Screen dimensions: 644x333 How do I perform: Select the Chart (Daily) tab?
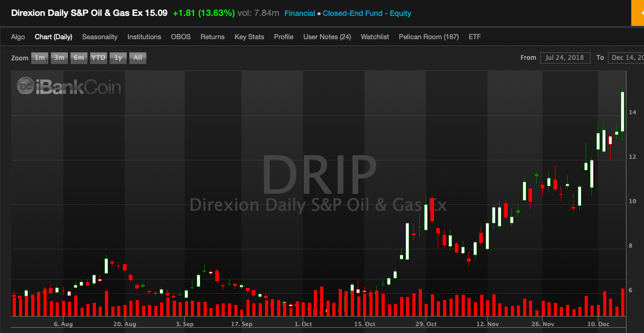54,37
